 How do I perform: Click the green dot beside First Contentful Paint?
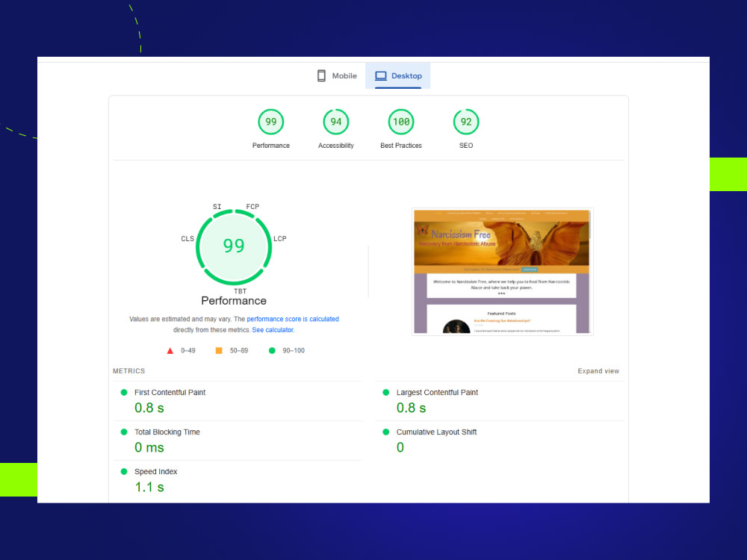(124, 393)
